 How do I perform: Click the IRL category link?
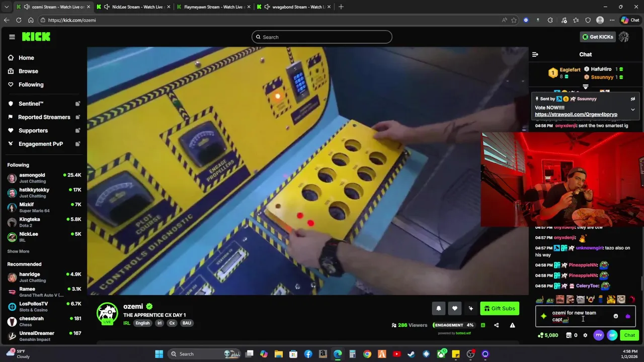pyautogui.click(x=127, y=323)
